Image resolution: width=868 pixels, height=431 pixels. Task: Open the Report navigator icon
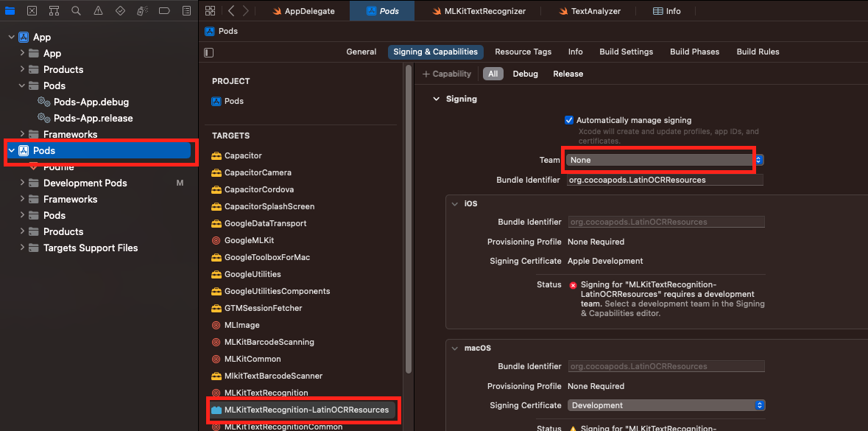[186, 10]
